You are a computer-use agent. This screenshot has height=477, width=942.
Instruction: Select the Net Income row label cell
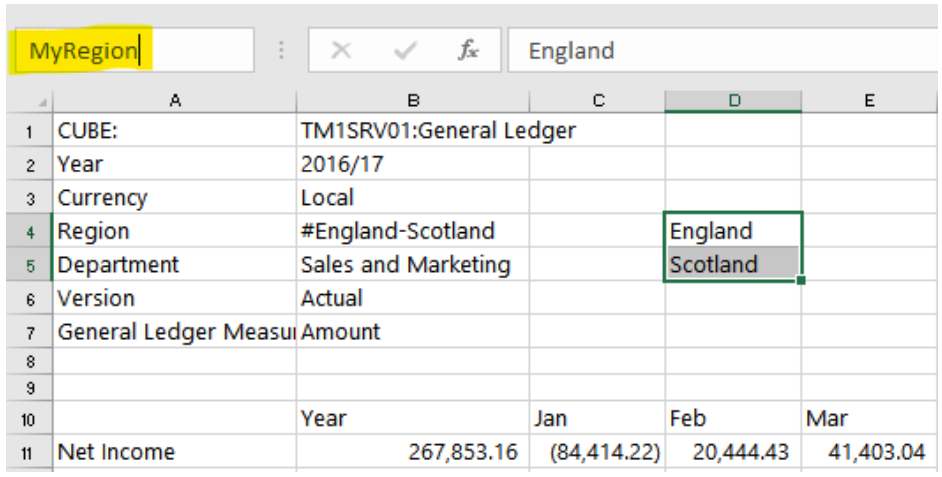pos(175,452)
